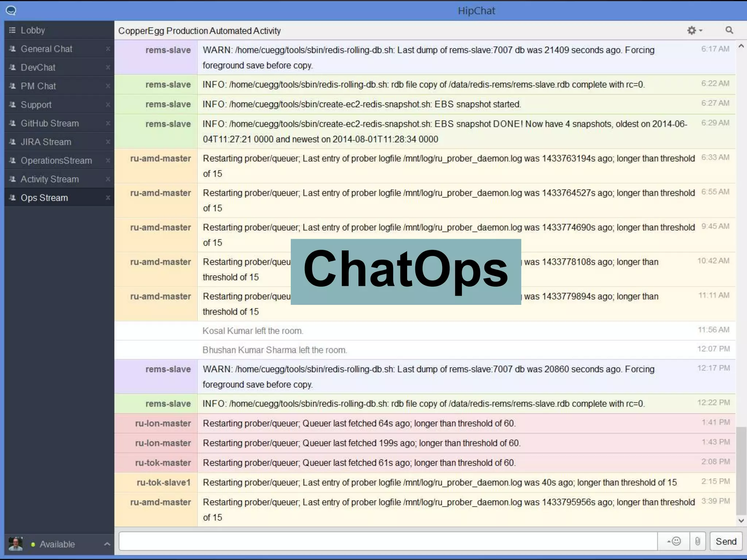Image resolution: width=747 pixels, height=560 pixels.
Task: Close the OperationsStream room tab
Action: click(108, 160)
